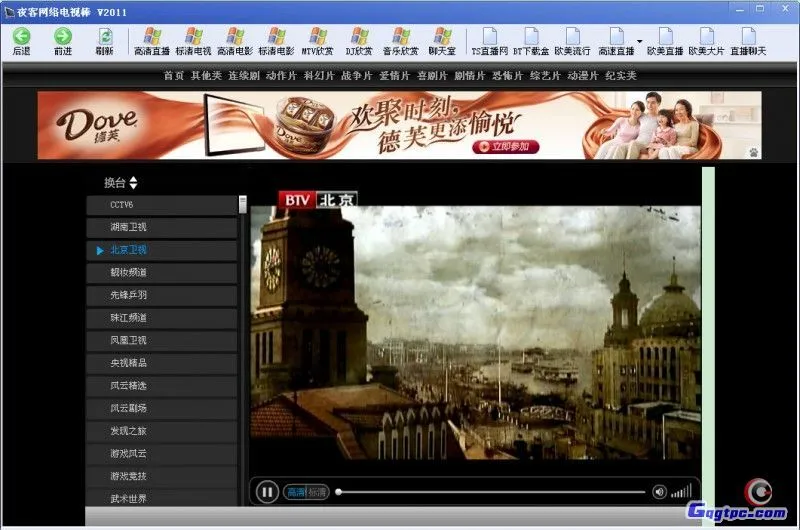This screenshot has height=530, width=800.
Task: Open the 连续剧 category
Action: 244,75
